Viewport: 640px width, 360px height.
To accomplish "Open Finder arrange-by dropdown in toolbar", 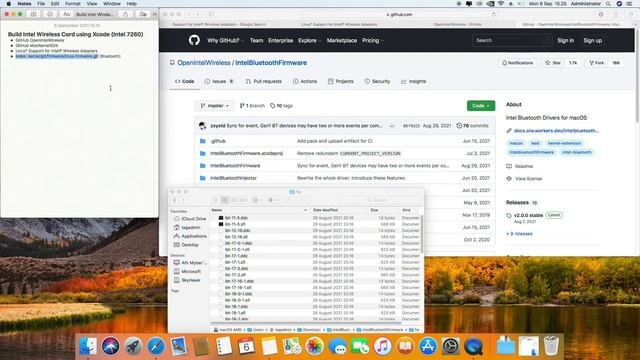I will 257,200.
